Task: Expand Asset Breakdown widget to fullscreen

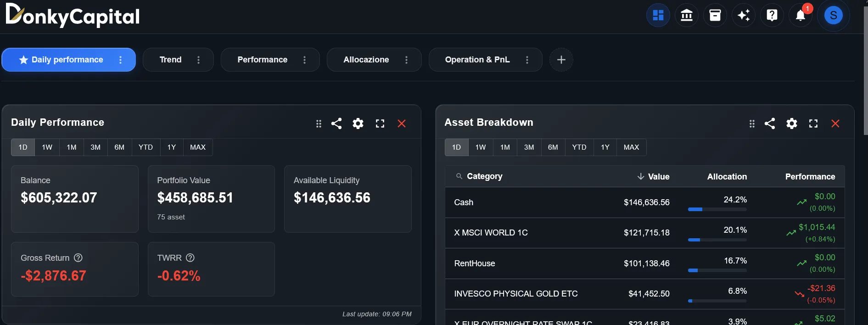Action: point(813,123)
